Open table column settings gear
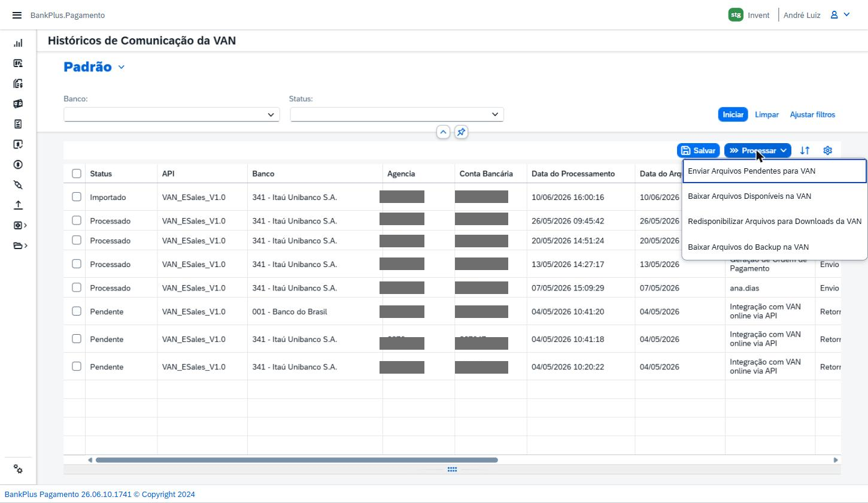 (x=828, y=150)
